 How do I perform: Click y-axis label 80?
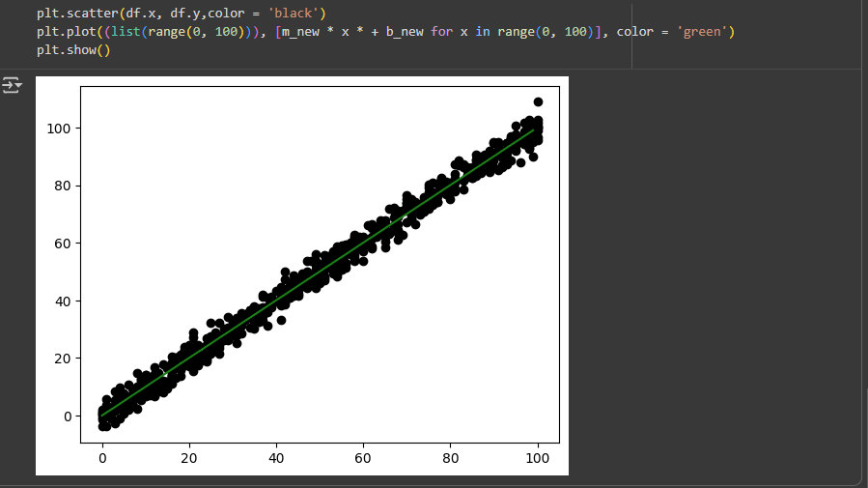coord(65,186)
